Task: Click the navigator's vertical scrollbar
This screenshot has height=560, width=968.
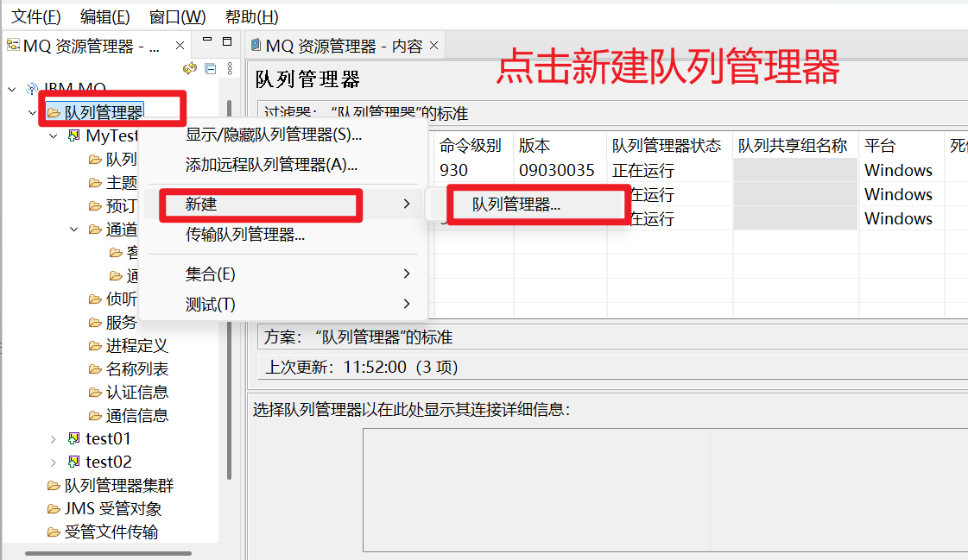Action: click(x=229, y=289)
